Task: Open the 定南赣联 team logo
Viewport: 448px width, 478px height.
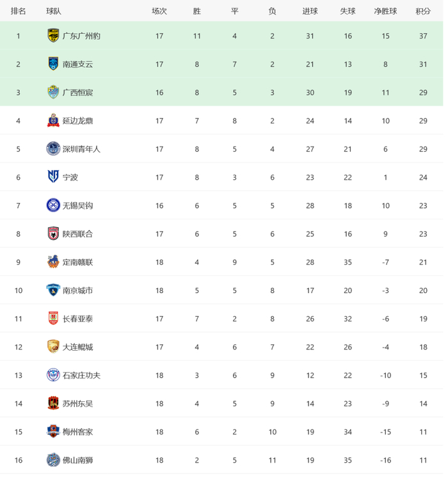Action: tap(53, 262)
